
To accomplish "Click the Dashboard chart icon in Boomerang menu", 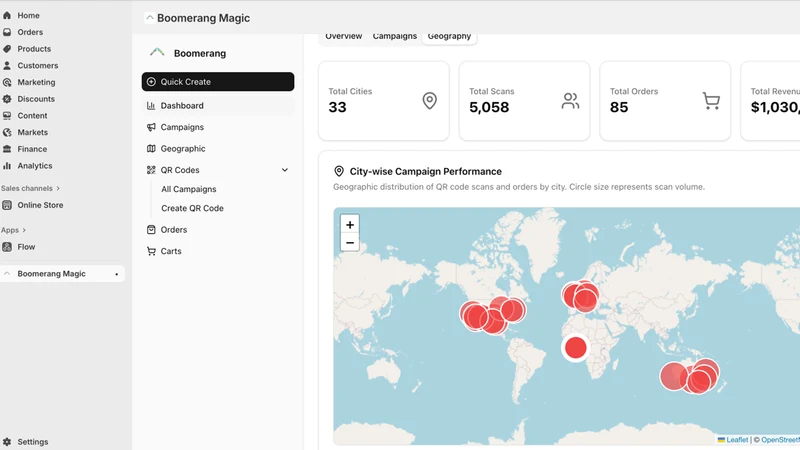I will [151, 106].
